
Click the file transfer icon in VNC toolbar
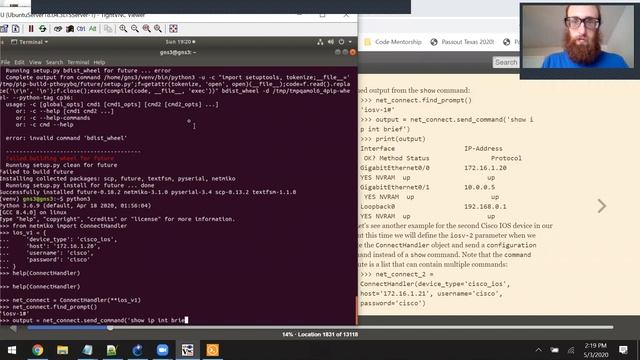[108, 29]
